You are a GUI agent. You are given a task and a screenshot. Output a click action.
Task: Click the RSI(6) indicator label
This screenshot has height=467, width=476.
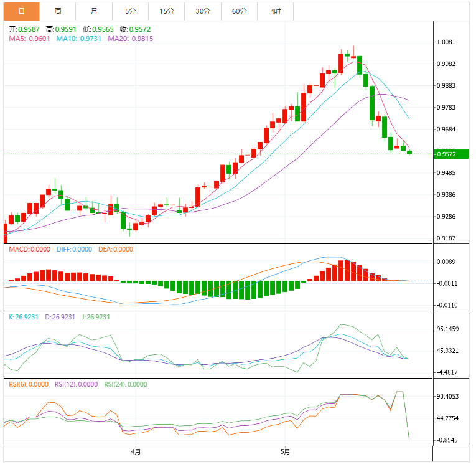click(28, 384)
